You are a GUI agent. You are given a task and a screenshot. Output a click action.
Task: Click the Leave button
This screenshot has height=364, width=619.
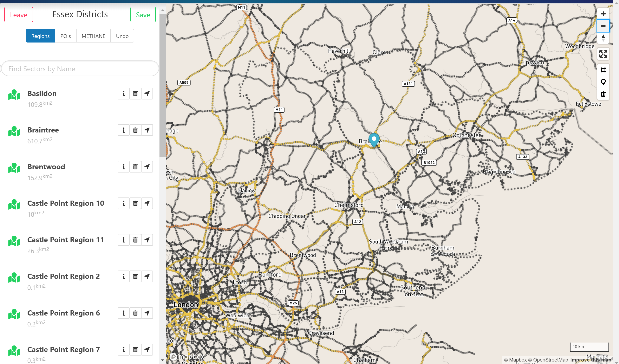coord(19,15)
